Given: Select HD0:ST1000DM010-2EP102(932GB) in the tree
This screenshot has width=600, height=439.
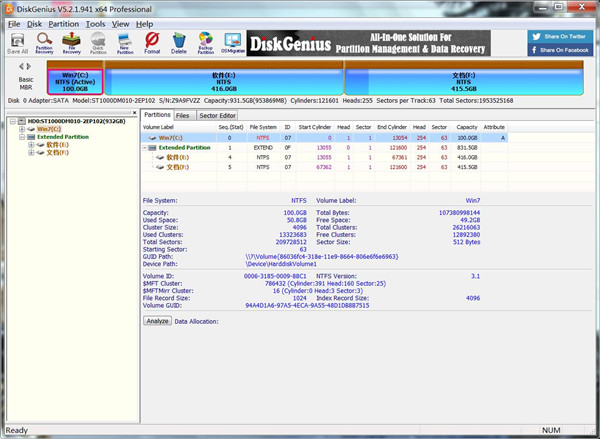Looking at the screenshot, I should click(x=77, y=121).
